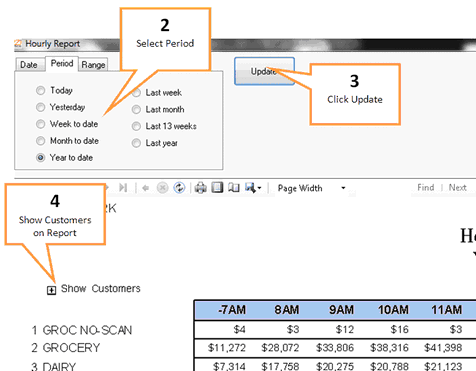Image resolution: width=476 pixels, height=371 pixels.
Task: Click the refresh report icon
Action: pyautogui.click(x=179, y=188)
